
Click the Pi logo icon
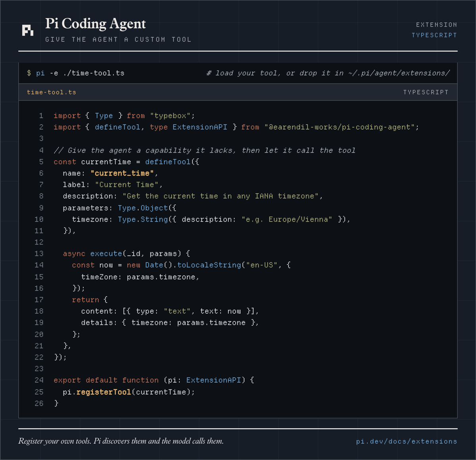click(28, 30)
